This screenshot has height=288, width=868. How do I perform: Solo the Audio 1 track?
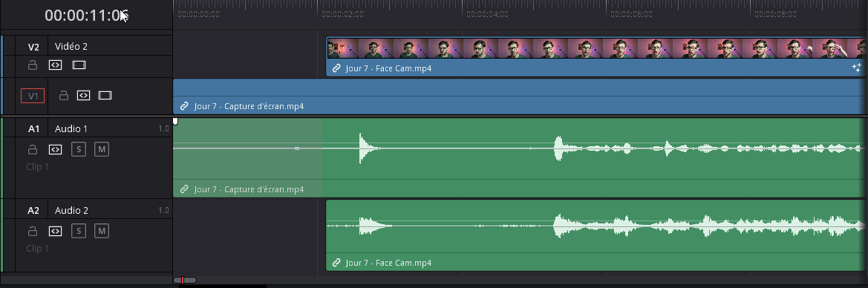(79, 149)
